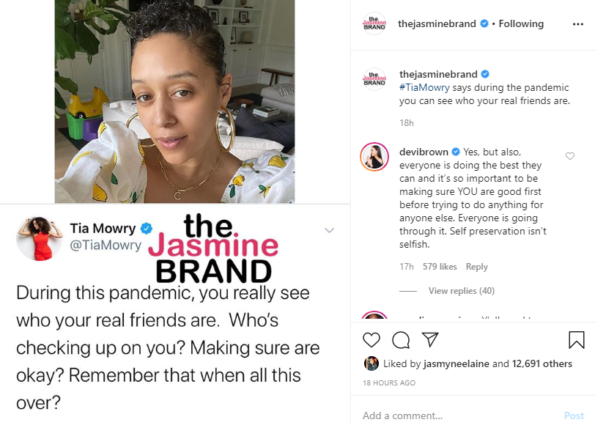Share the post with the paper plane icon

coord(430,339)
